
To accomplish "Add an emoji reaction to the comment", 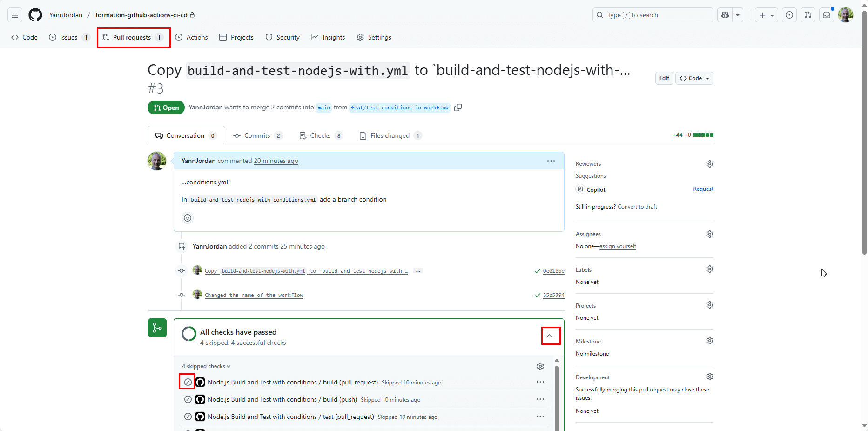I will coord(188,218).
